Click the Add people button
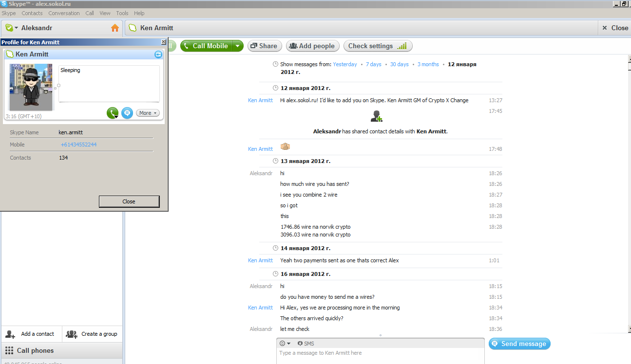The width and height of the screenshot is (631, 364). click(x=312, y=46)
